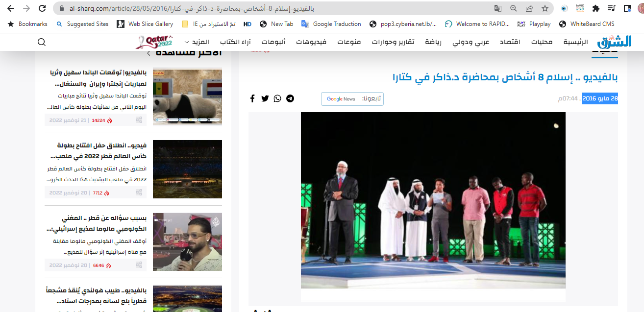Click share icon on panda article card
Image resolution: width=644 pixels, height=312 pixels.
[x=140, y=120]
